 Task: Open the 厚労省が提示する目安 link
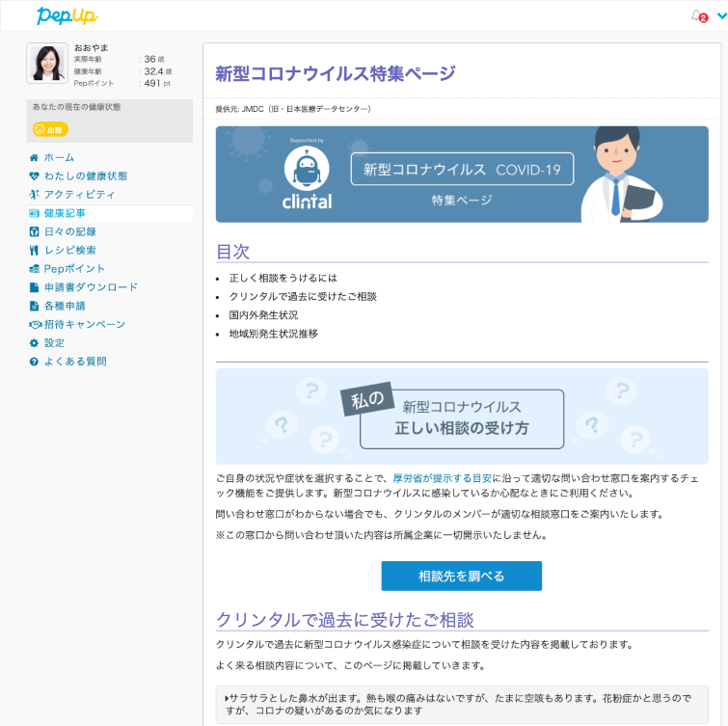point(442,478)
